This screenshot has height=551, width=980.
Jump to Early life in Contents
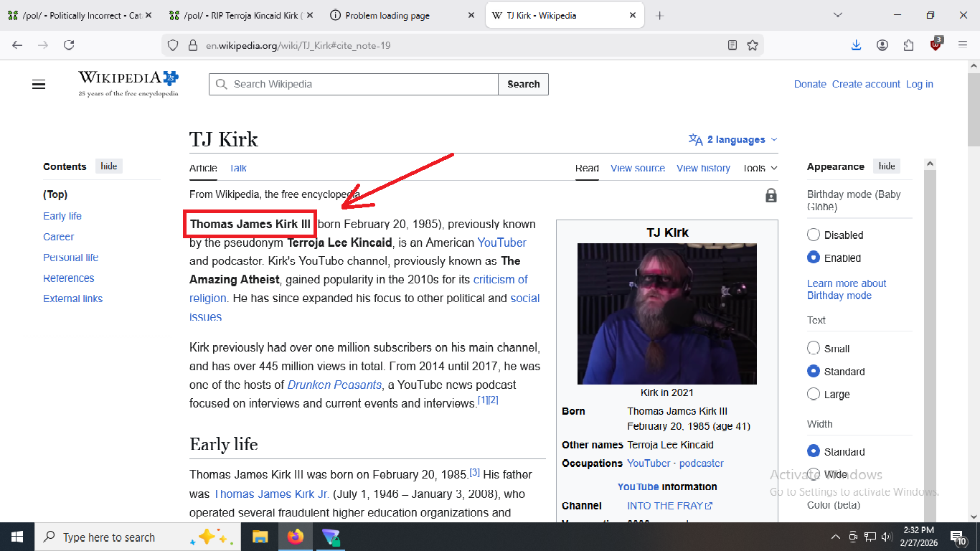pyautogui.click(x=62, y=216)
